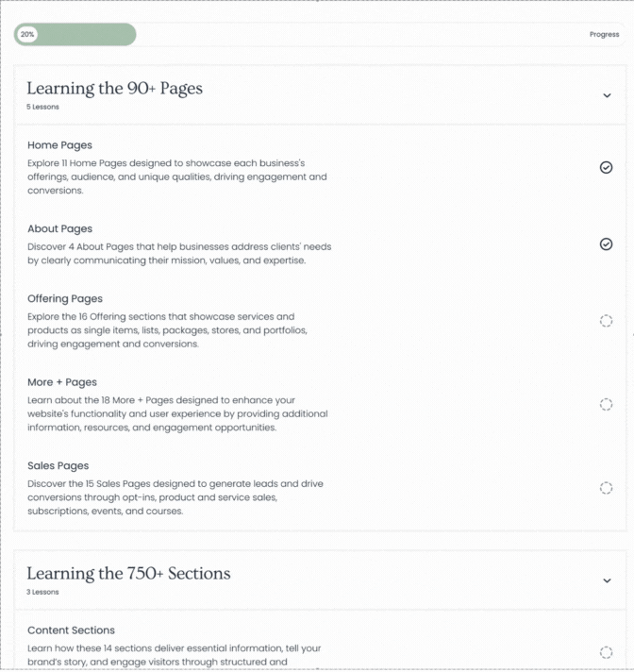Click the Learning the 90+ Pages heading
Image resolution: width=634 pixels, height=672 pixels.
pos(115,88)
